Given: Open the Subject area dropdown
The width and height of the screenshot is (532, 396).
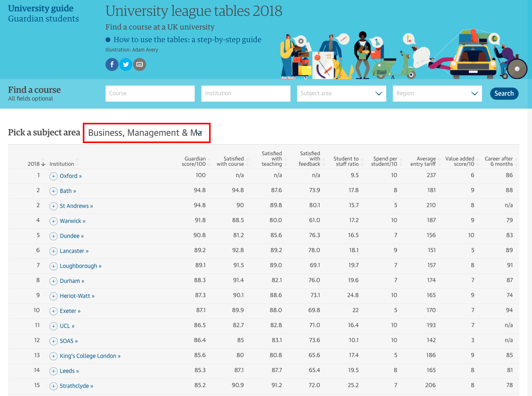Looking at the screenshot, I should pyautogui.click(x=341, y=94).
